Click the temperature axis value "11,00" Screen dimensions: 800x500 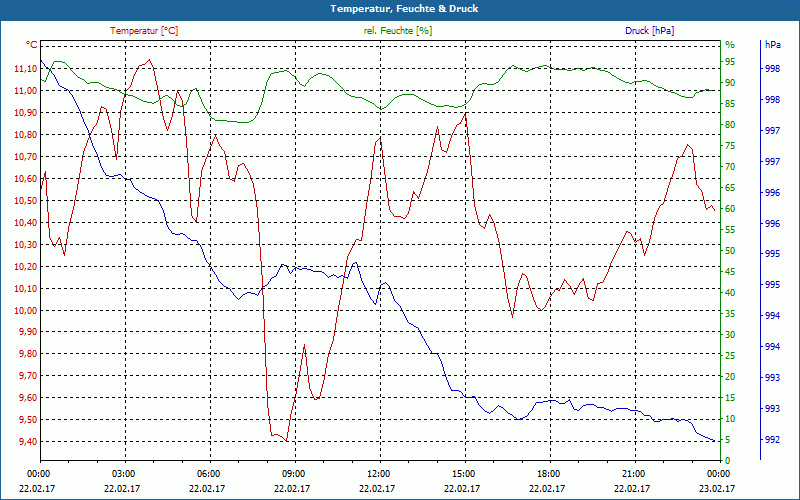(26, 91)
